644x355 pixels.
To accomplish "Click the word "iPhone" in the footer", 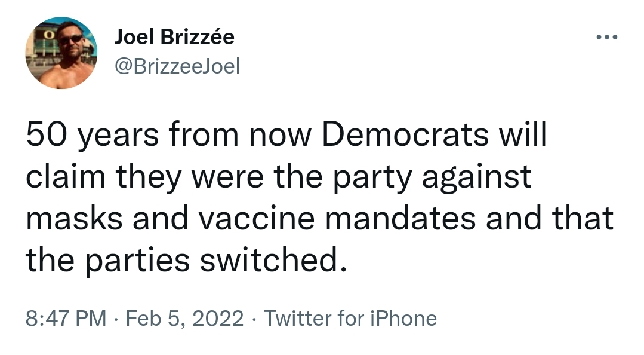I will click(403, 319).
